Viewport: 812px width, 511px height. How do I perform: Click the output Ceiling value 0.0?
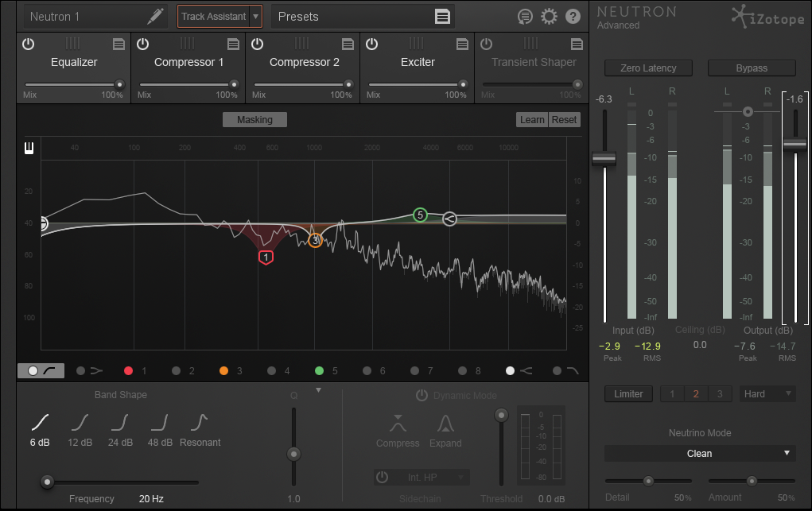tap(700, 345)
